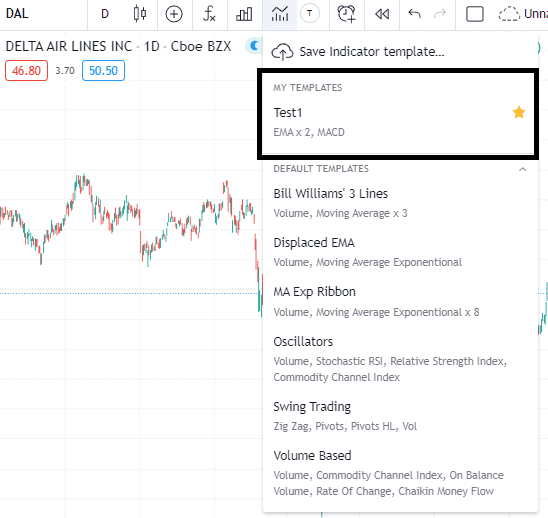Apply the Test1 indicator template

coord(398,122)
